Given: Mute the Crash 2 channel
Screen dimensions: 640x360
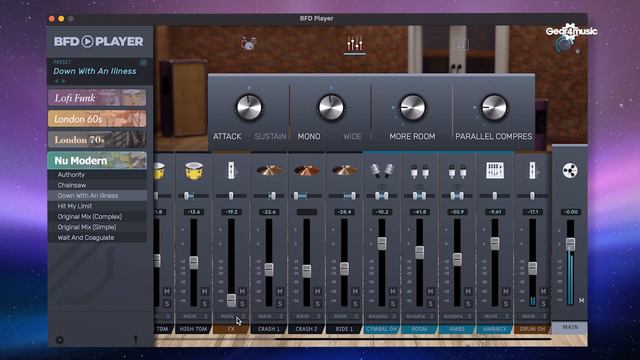Looking at the screenshot, I should click(x=317, y=291).
